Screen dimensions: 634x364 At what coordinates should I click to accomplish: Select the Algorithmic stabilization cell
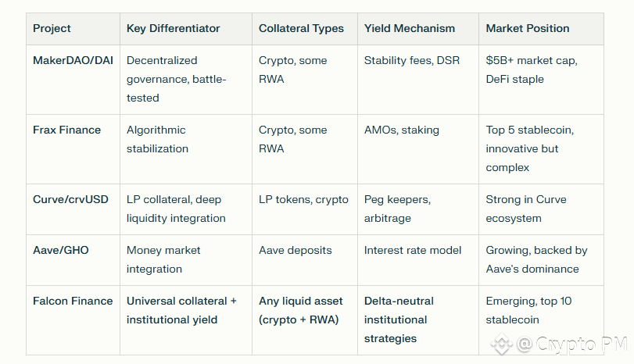[x=157, y=139]
